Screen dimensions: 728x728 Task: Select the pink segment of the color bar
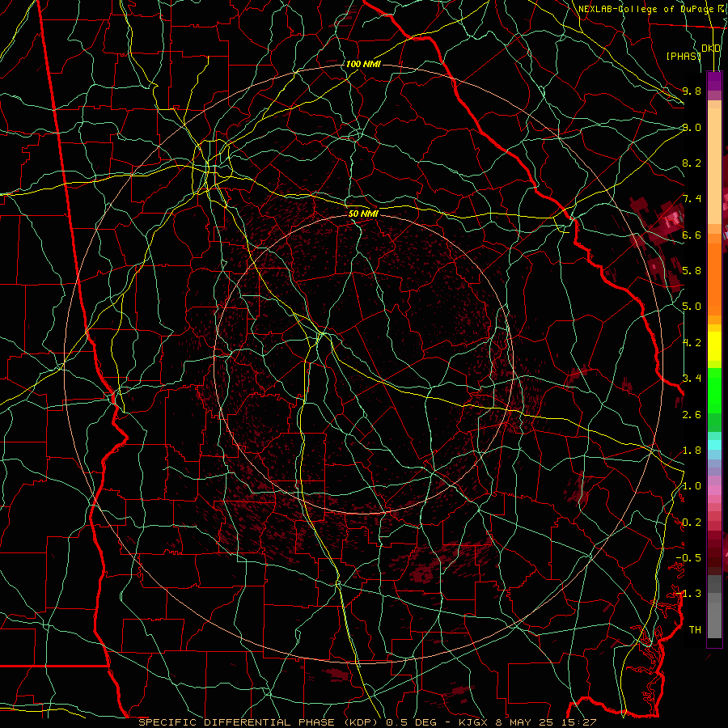pos(714,490)
